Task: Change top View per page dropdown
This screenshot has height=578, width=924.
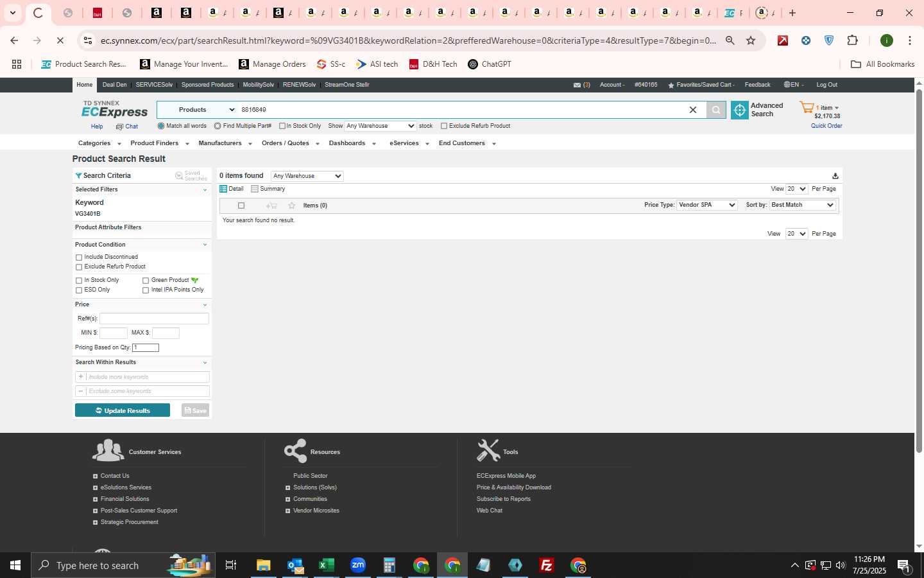Action: coord(796,189)
